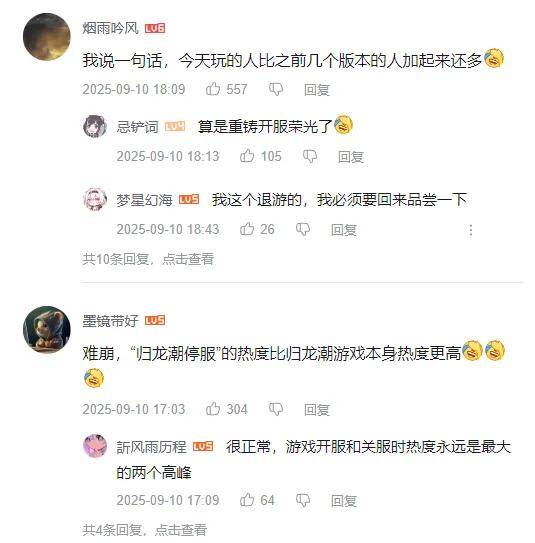Visit username 訢风雨历程's profile
The width and height of the screenshot is (535, 543).
click(x=151, y=447)
